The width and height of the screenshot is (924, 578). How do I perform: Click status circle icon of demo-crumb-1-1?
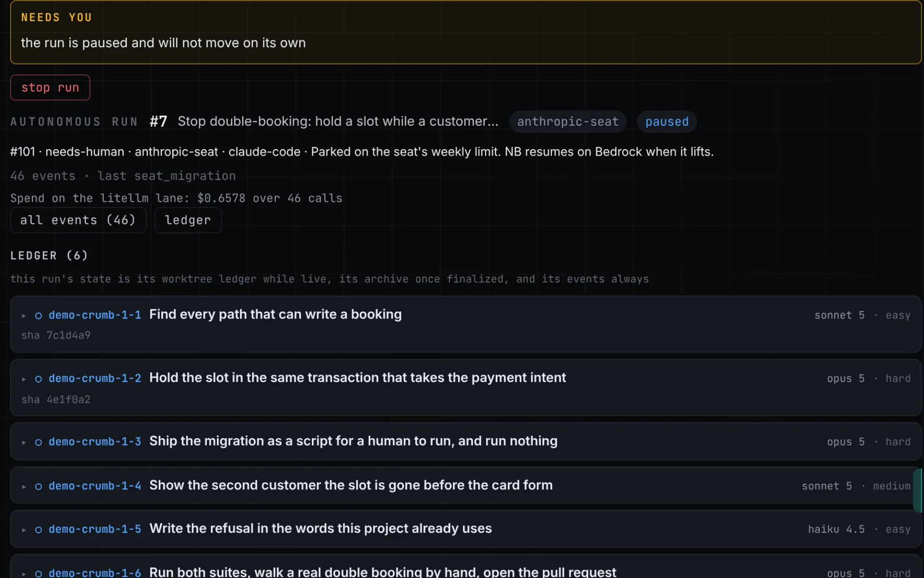tap(38, 316)
